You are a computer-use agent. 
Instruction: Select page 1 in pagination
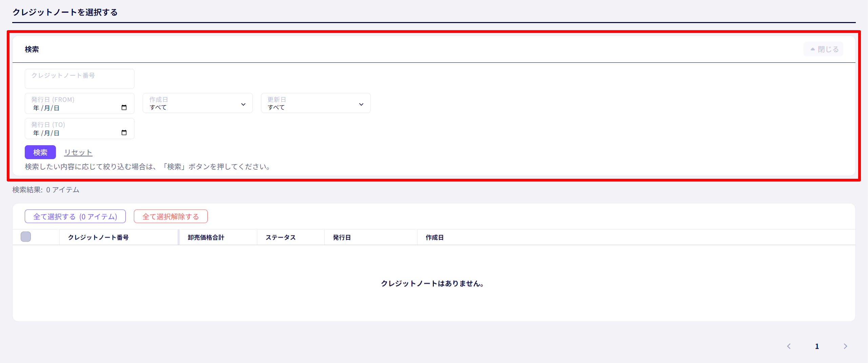817,346
